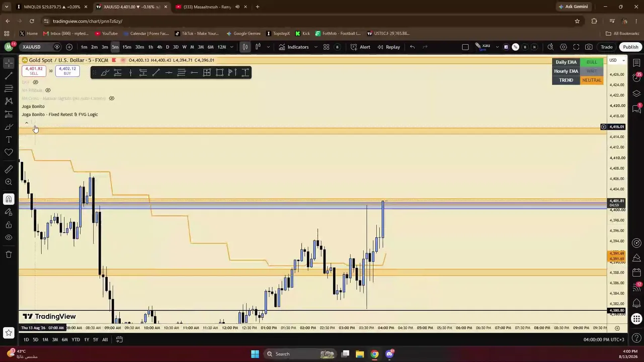Image resolution: width=644 pixels, height=362 pixels.
Task: Select the trend line drawing tool
Action: pos(9,76)
